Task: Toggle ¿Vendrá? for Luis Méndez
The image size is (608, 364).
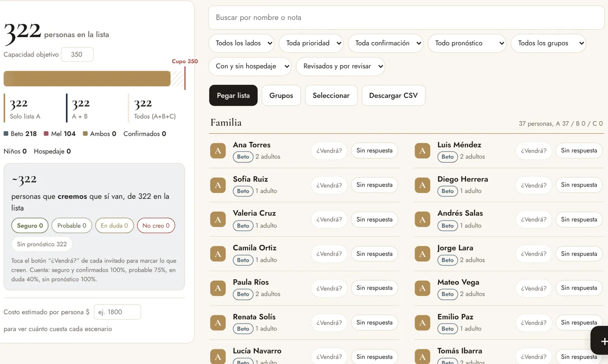Action: (x=534, y=151)
